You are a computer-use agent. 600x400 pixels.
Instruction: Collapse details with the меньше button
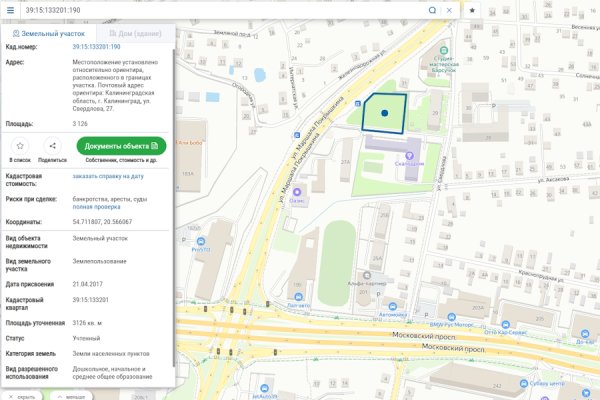tap(69, 395)
